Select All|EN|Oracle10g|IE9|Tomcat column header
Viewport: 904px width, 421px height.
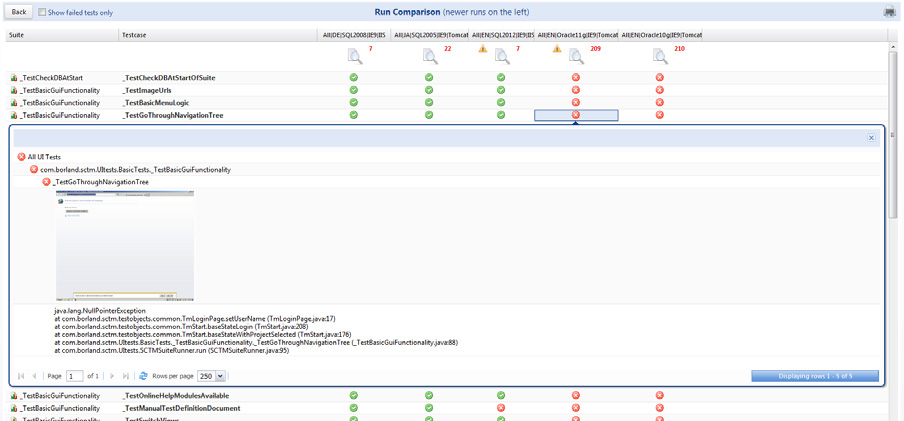coord(661,35)
